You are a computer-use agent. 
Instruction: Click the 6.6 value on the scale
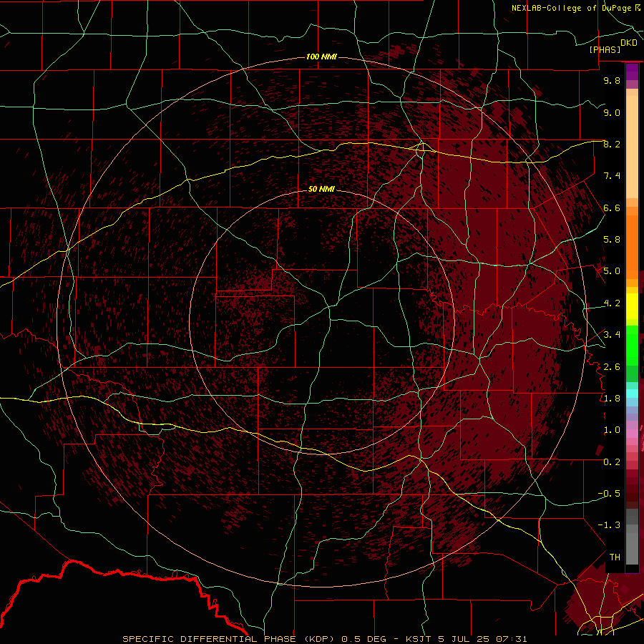pyautogui.click(x=612, y=208)
